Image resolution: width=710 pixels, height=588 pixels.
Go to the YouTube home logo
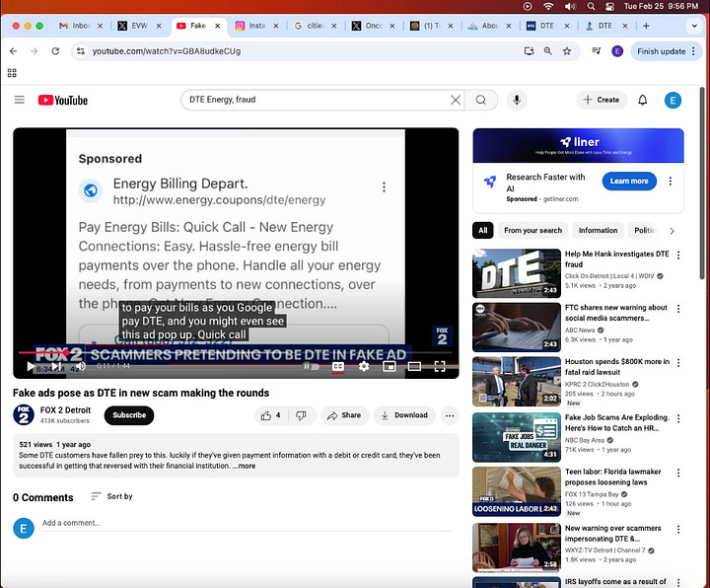pyautogui.click(x=63, y=100)
